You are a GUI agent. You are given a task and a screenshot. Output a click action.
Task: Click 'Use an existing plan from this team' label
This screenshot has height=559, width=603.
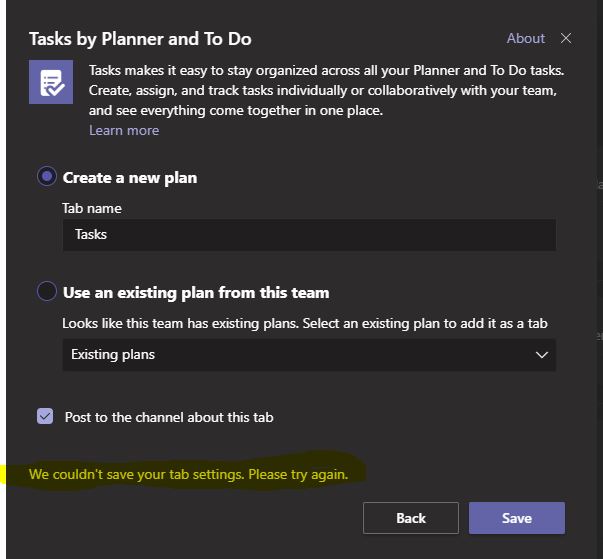point(196,293)
